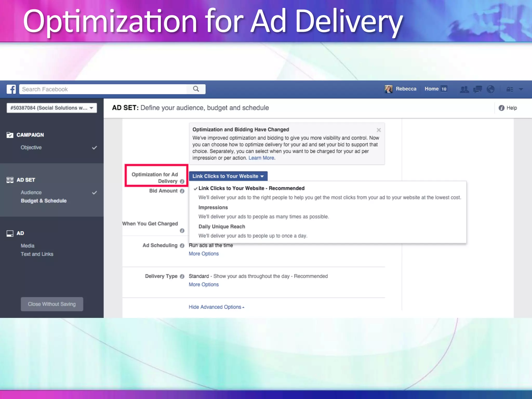
Task: Open Link Clicks to Your Website dropdown
Action: 228,176
